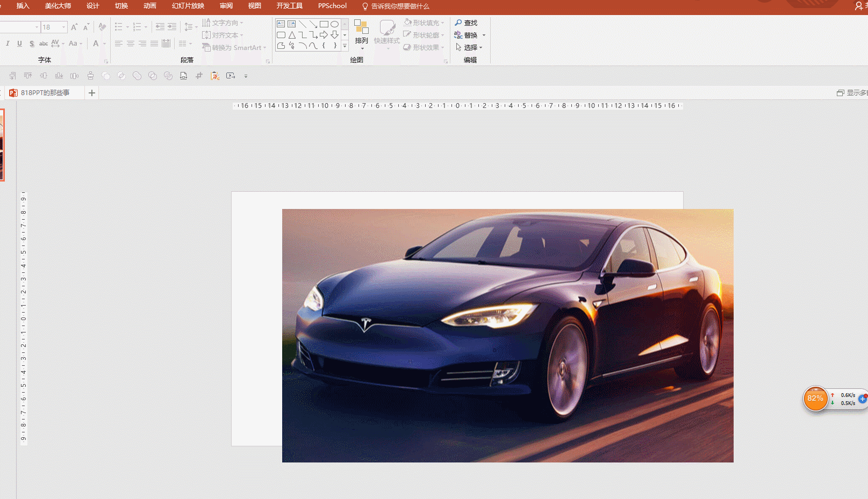The height and width of the screenshot is (499, 868).
Task: Open the 选择 dropdown
Action: tap(469, 47)
